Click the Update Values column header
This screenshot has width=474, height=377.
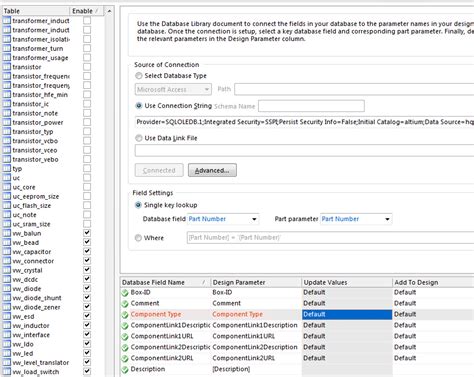coord(347,282)
